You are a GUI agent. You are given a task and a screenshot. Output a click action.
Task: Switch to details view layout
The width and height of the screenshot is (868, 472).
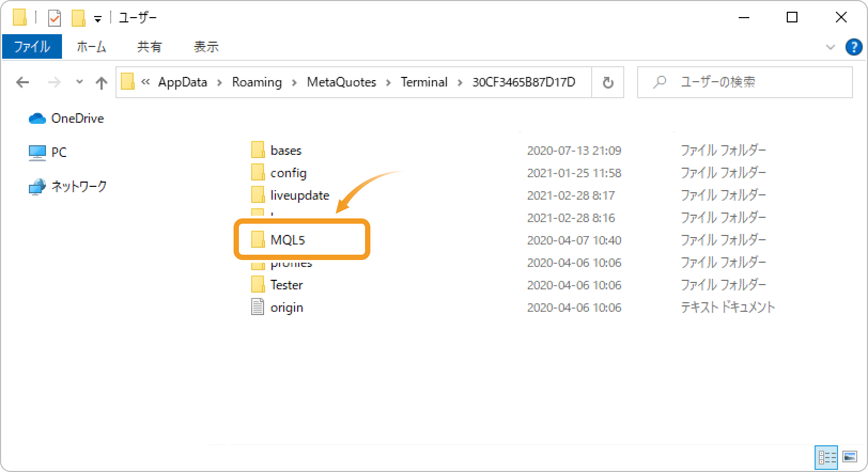pos(826,458)
